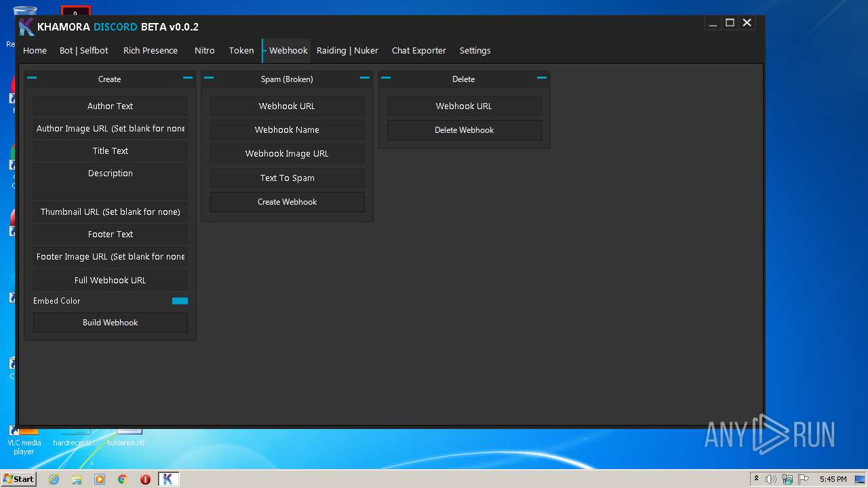Click the volume speaker tray icon
Viewport: 868px width, 488px height.
(x=770, y=479)
